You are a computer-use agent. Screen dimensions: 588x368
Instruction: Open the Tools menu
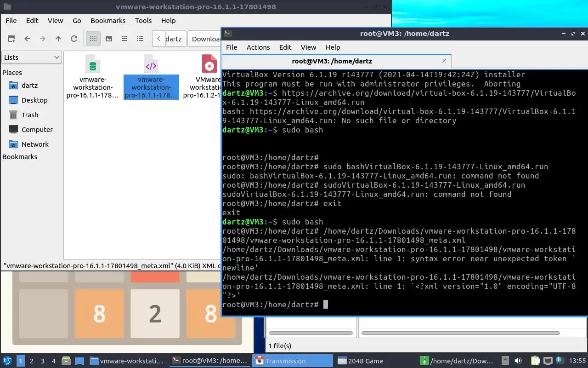click(x=143, y=21)
